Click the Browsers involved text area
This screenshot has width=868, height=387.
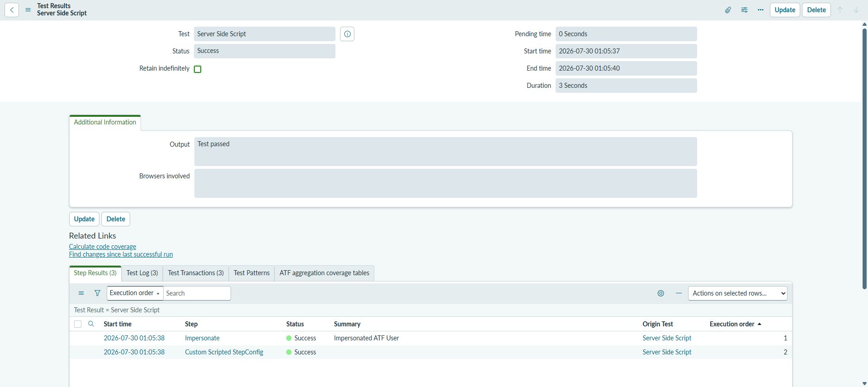(446, 183)
